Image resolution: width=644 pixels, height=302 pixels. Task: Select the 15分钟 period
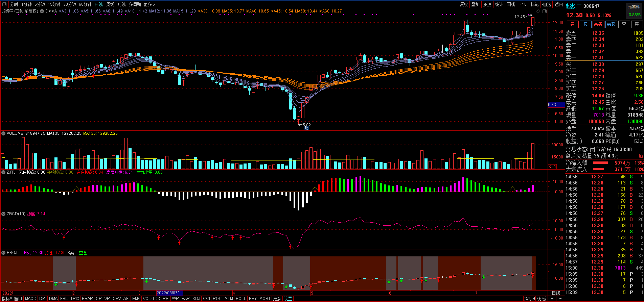(x=54, y=4)
